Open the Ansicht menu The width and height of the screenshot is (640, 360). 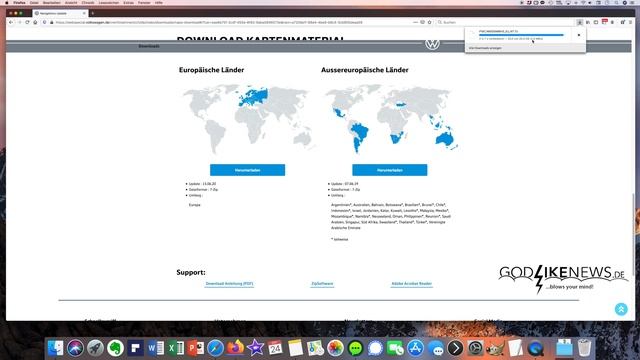click(x=71, y=2)
